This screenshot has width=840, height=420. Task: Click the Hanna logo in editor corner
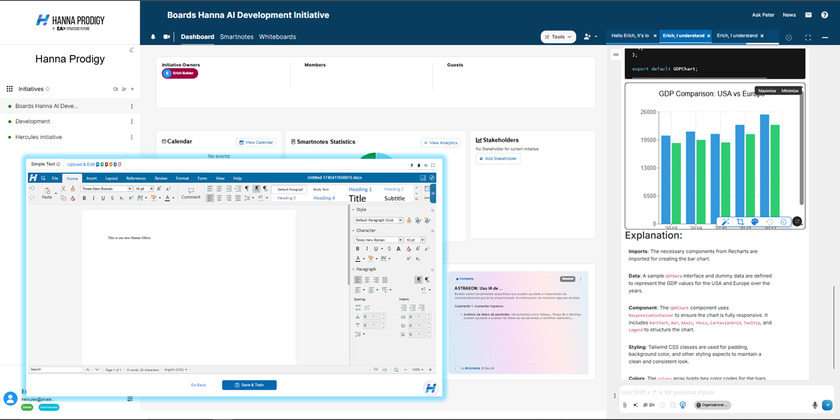pyautogui.click(x=430, y=386)
